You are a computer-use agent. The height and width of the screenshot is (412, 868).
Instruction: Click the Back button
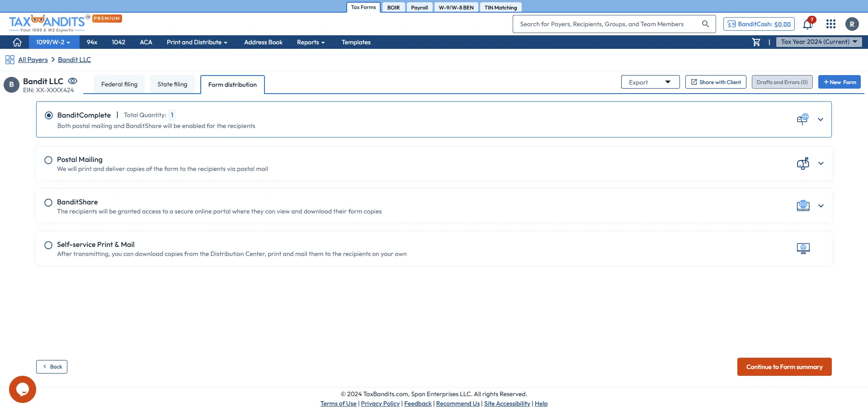52,367
